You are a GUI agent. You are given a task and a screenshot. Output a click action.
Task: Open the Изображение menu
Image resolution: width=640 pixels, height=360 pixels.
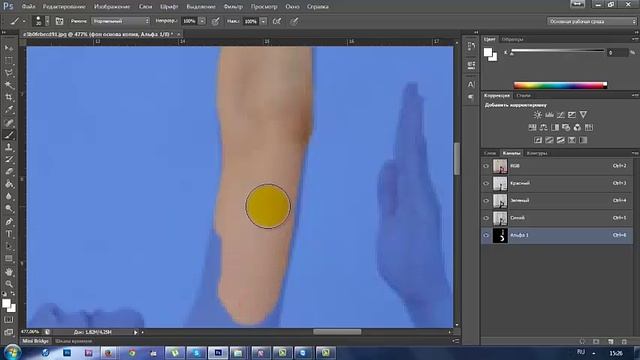coord(112,7)
